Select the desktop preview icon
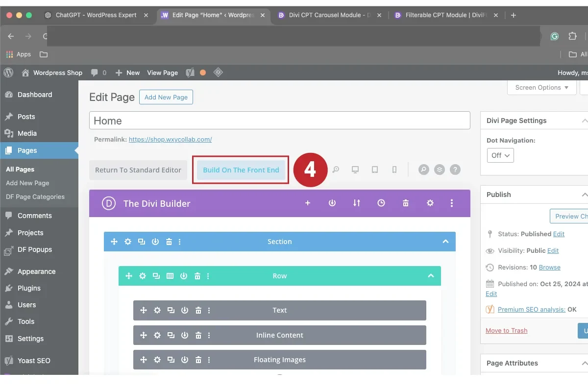This screenshot has height=392, width=588. point(355,170)
